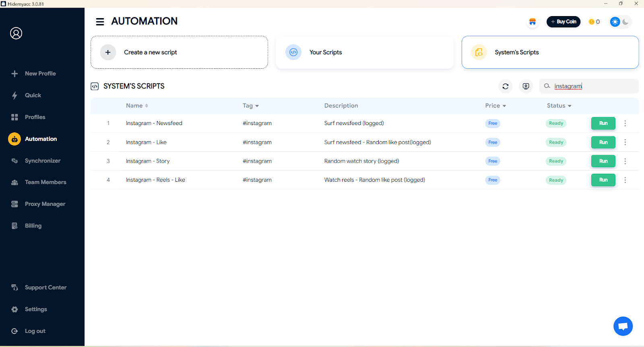644x347 pixels.
Task: Click the System's Scripts code icon in heading
Action: click(95, 86)
